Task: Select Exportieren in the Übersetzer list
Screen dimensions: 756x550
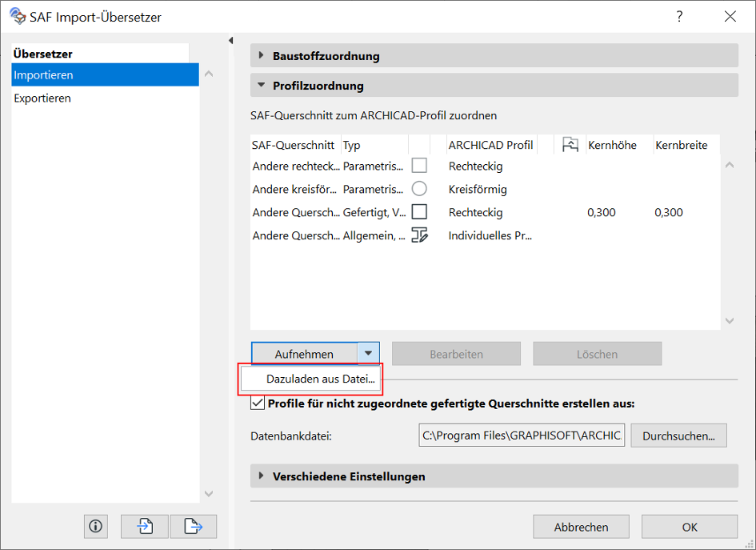Action: pos(105,98)
